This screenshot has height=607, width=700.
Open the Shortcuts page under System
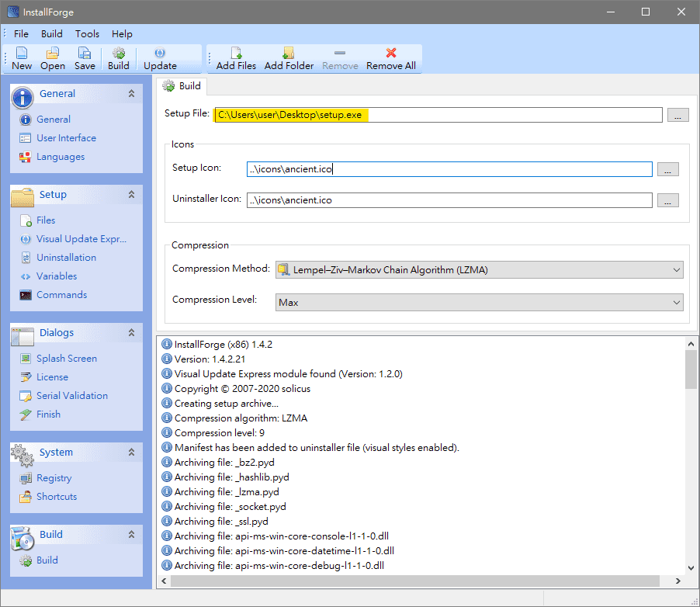pos(56,497)
